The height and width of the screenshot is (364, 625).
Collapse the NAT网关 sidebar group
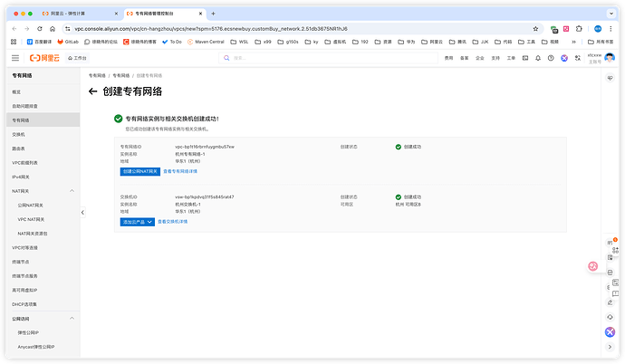pyautogui.click(x=73, y=191)
